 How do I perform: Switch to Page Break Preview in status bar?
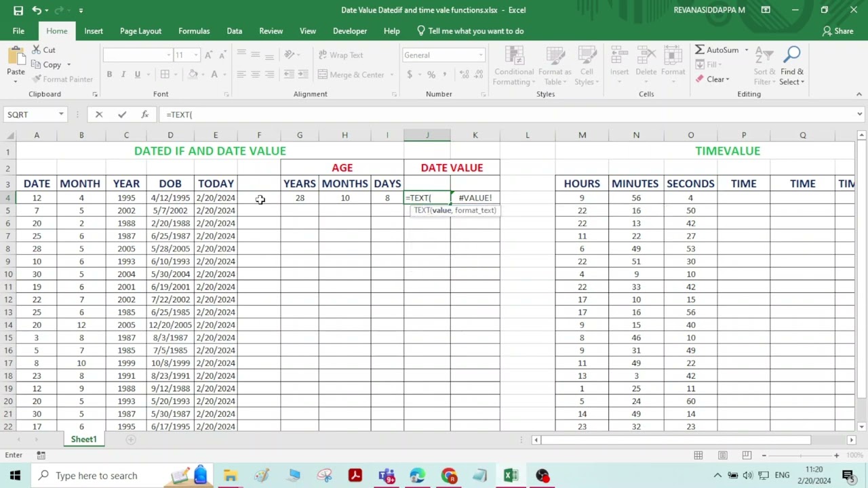coord(747,455)
